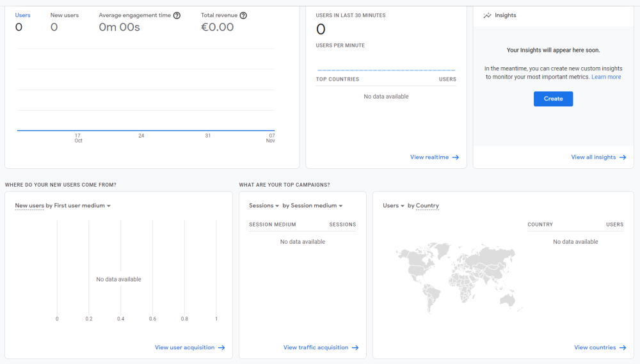Open View traffic acquisition link
Screen dimensions: 640x364
click(316, 348)
